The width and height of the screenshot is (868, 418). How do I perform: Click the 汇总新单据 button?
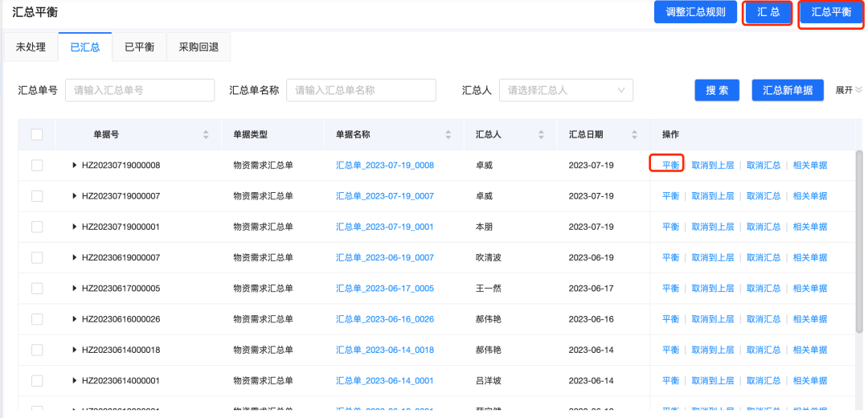[788, 90]
